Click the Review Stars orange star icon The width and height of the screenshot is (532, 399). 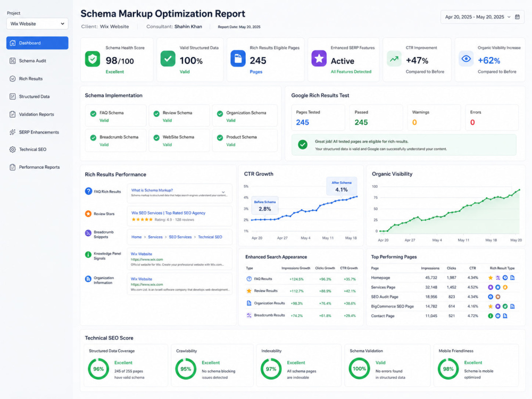coord(88,214)
